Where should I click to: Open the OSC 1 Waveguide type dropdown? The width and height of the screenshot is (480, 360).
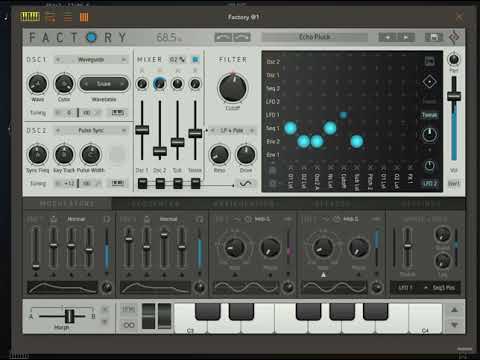tap(91, 60)
